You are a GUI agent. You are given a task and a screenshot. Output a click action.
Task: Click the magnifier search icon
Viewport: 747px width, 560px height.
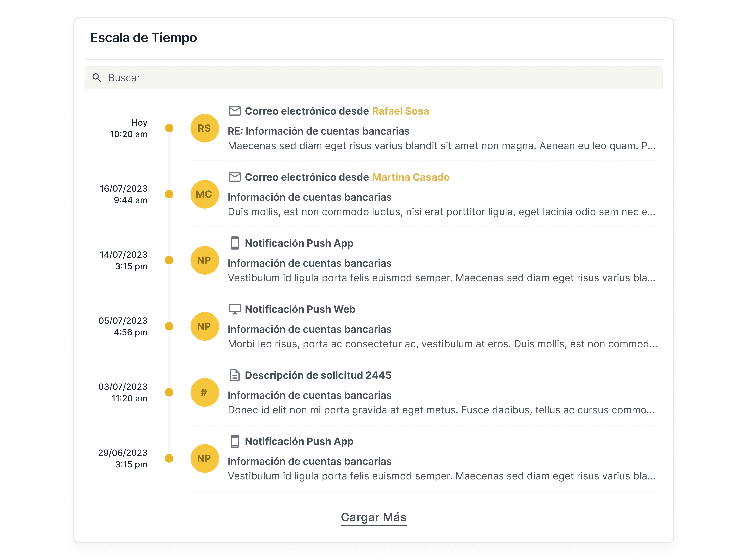pos(97,78)
